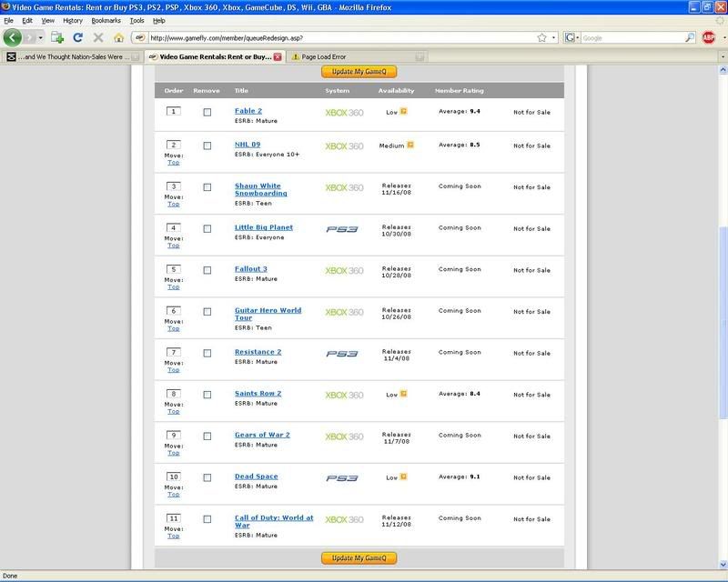
Task: Check Remove for Shaun White Snowboarding
Action: click(207, 187)
